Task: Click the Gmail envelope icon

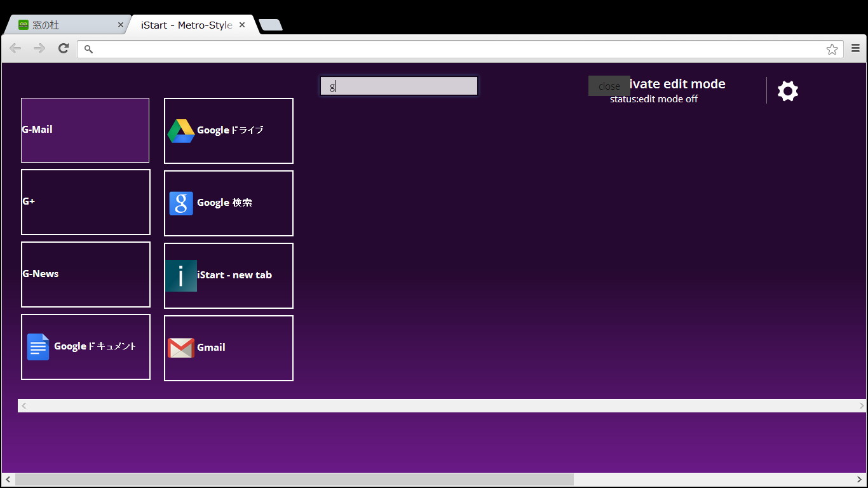Action: tap(181, 348)
